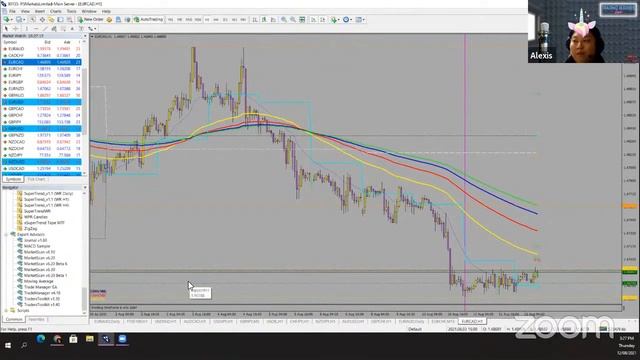This screenshot has height=360, width=640.
Task: Zoom out on the chart
Action: click(293, 19)
